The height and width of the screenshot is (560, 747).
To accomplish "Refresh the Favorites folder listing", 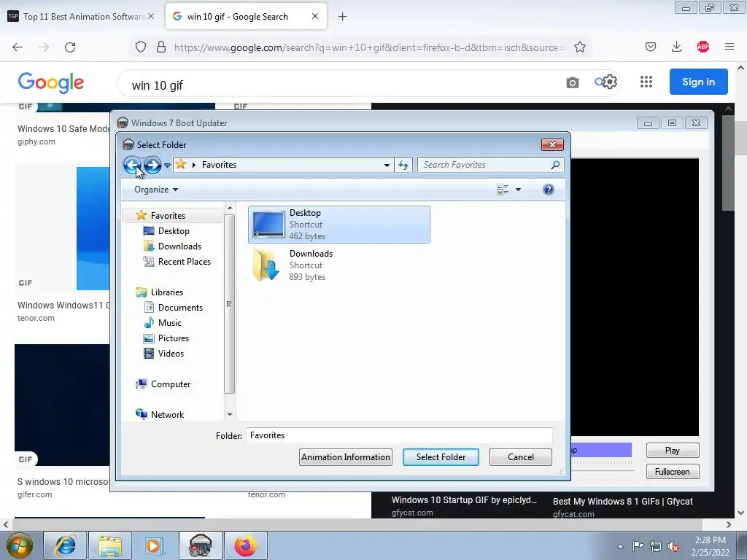I will (x=403, y=166).
